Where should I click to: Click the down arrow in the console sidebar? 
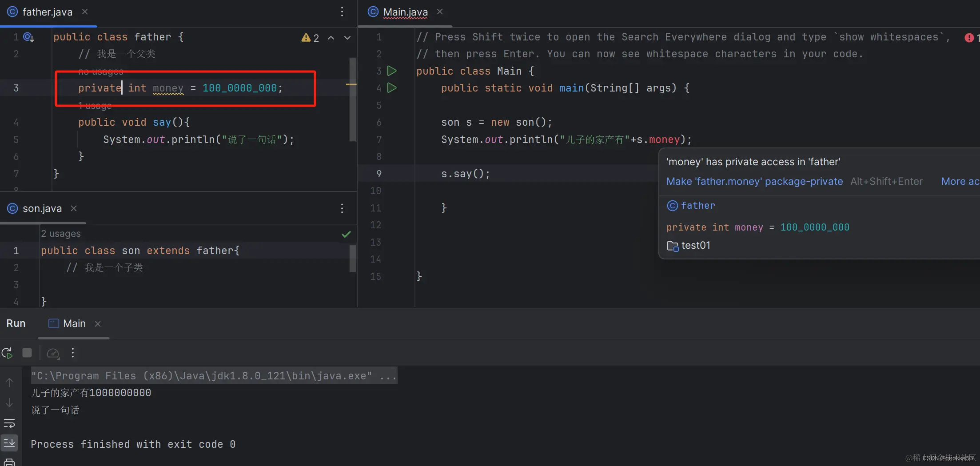[9, 403]
